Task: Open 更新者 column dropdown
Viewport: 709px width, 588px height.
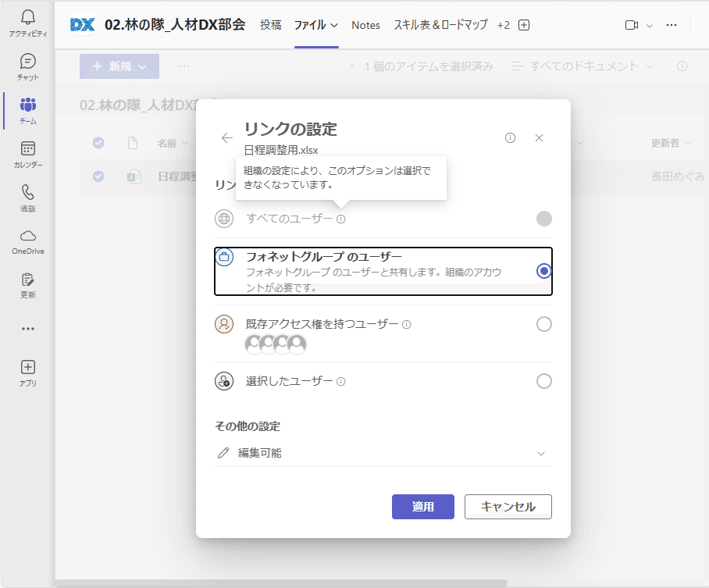Action: tap(671, 144)
